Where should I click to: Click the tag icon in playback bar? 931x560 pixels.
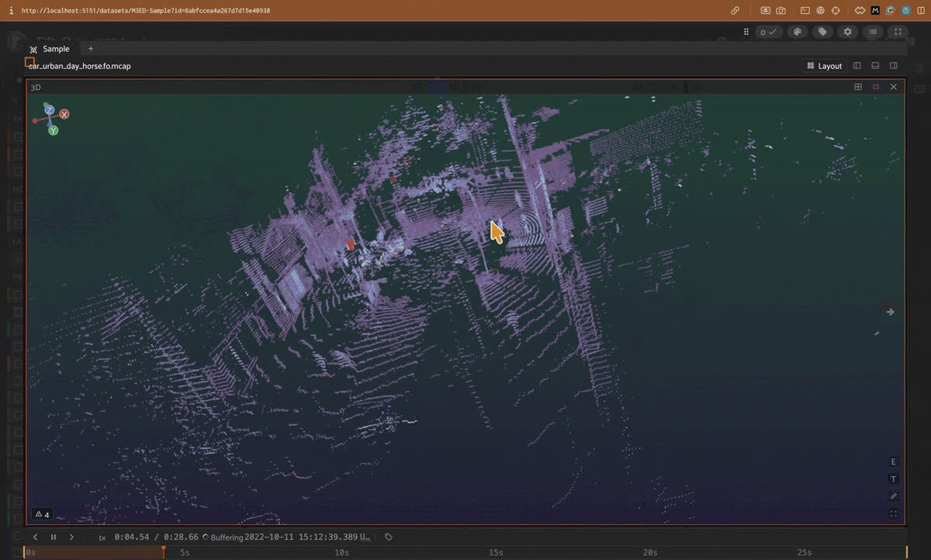pos(389,537)
